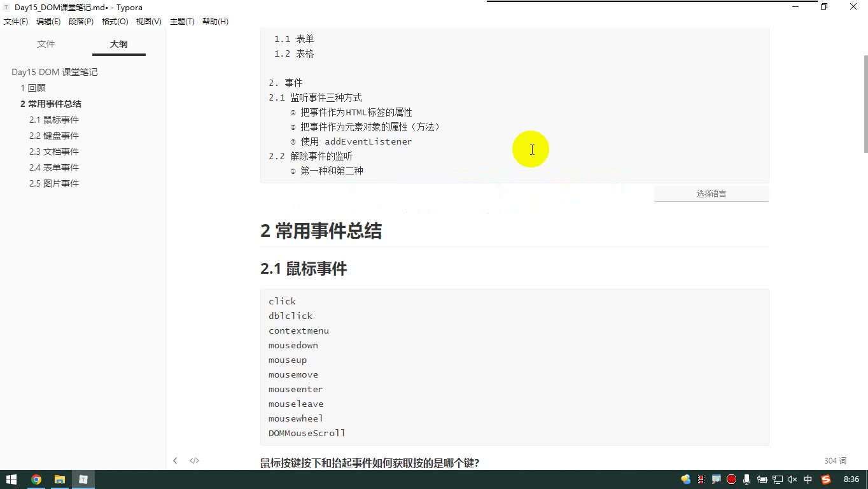Open the 段落(P) menu
This screenshot has height=489, width=868.
point(81,22)
